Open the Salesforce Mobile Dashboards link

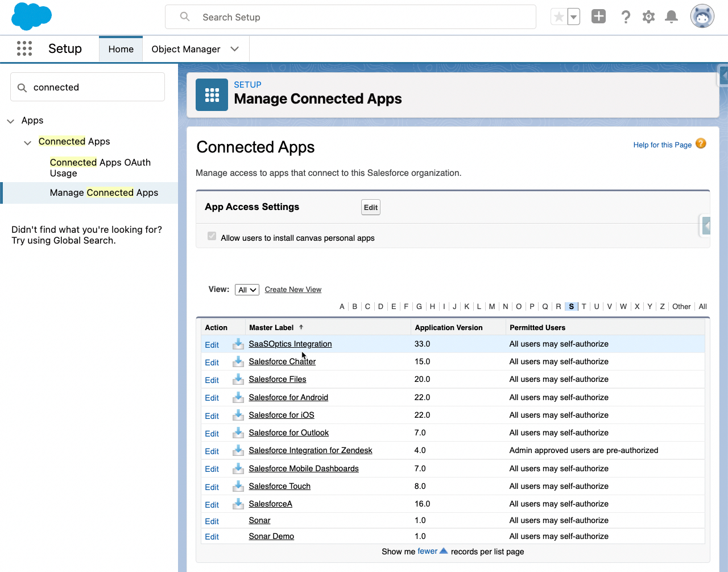click(304, 468)
